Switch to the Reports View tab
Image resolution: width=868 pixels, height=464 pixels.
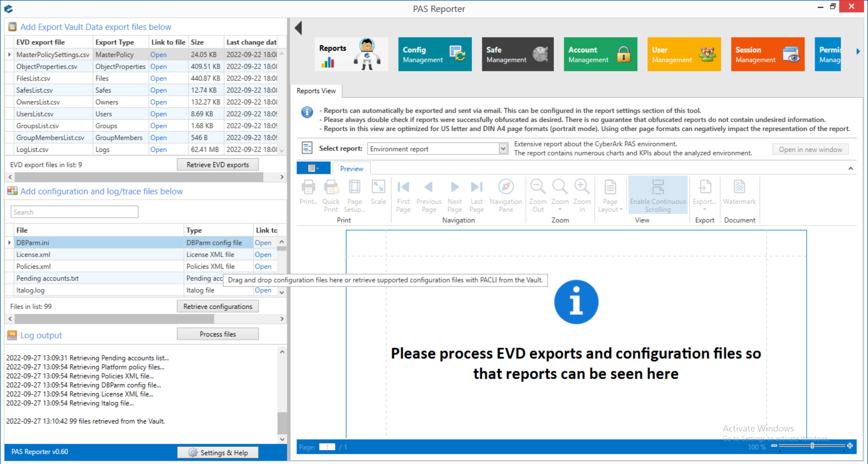click(x=316, y=91)
